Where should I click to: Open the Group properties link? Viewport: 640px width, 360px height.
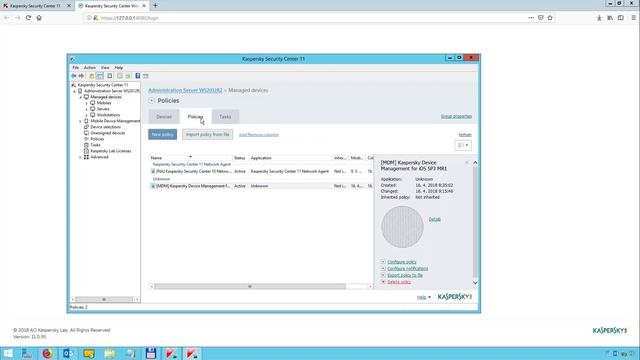456,116
